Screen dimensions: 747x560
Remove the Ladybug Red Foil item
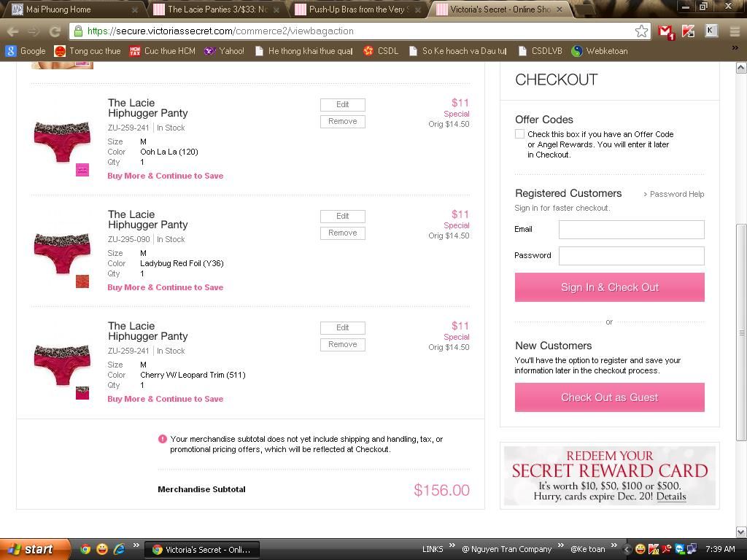[343, 233]
